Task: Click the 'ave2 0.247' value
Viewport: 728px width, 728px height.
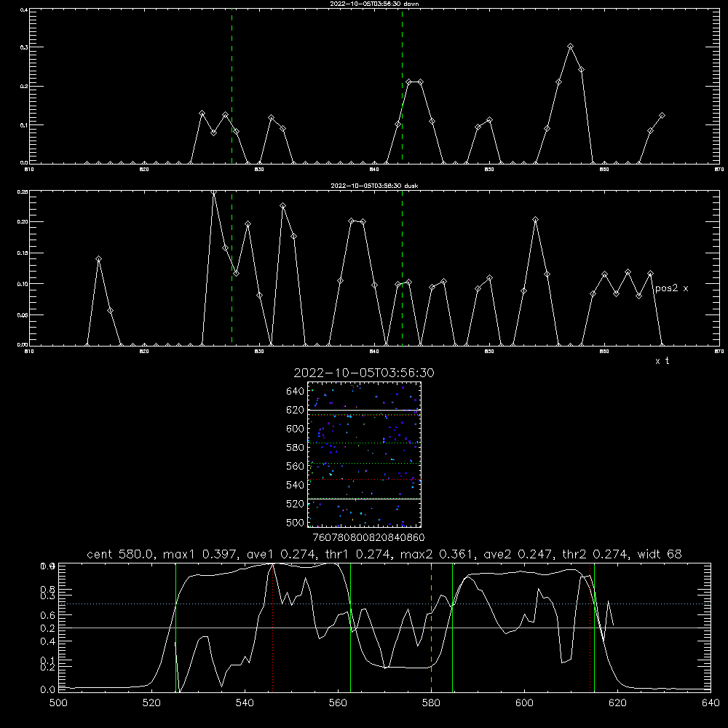Action: 517,554
